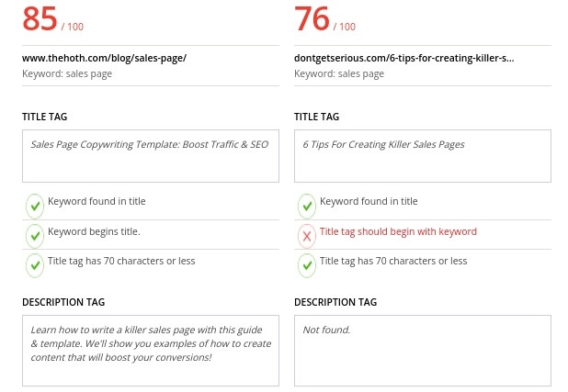Click 'Keyword begins title.' text
The image size is (568, 392).
coord(94,231)
